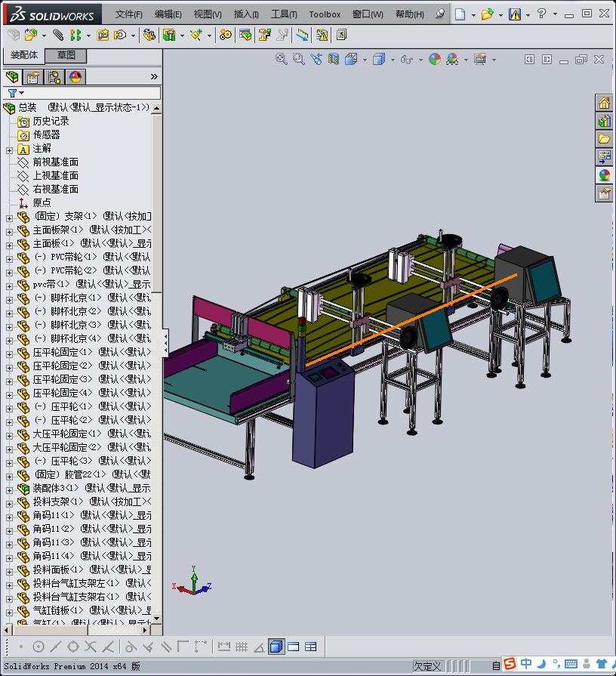Toggle the single window view icon in bottom toolbar
616x676 pixels.
(x=294, y=647)
